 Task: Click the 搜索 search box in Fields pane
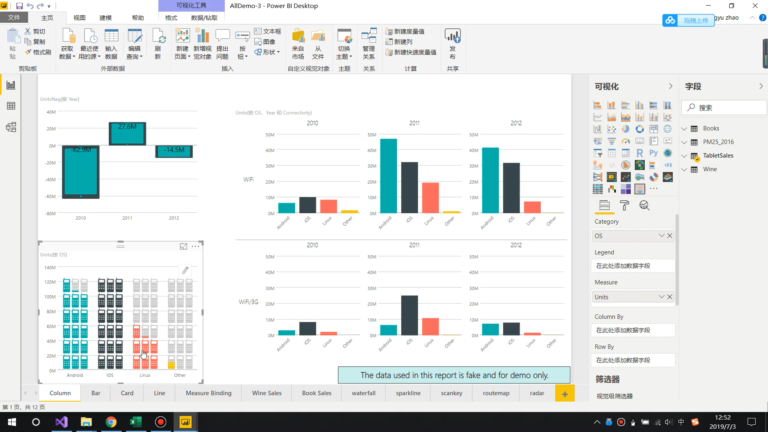coord(724,107)
